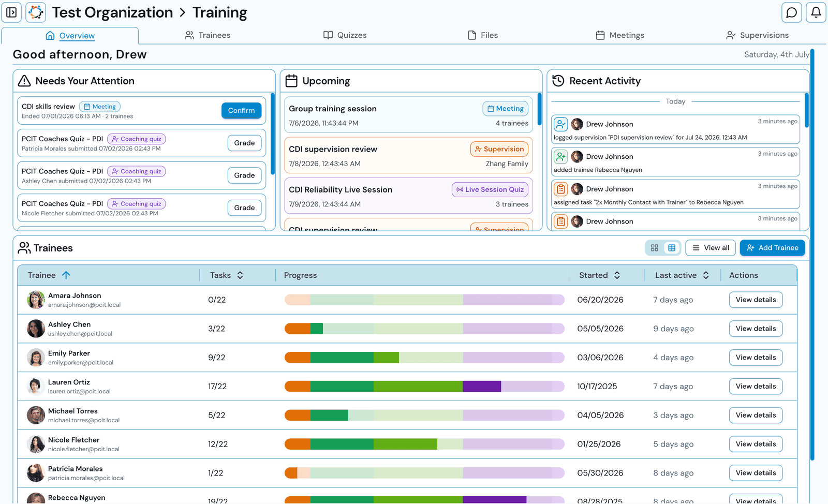The width and height of the screenshot is (828, 504).
Task: Sort by Tasks column
Action: [x=227, y=275]
